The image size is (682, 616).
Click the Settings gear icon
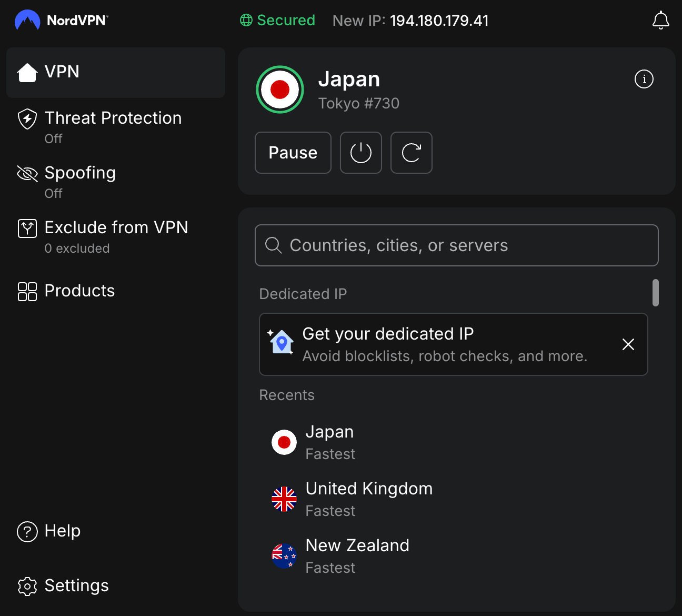coord(27,586)
